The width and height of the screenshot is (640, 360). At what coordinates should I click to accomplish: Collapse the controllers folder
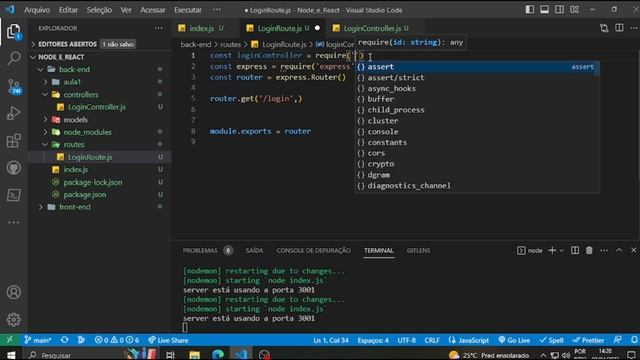[x=45, y=95]
